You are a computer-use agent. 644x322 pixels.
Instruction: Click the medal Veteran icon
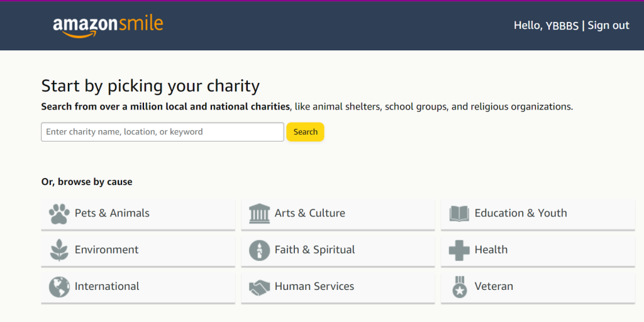459,287
